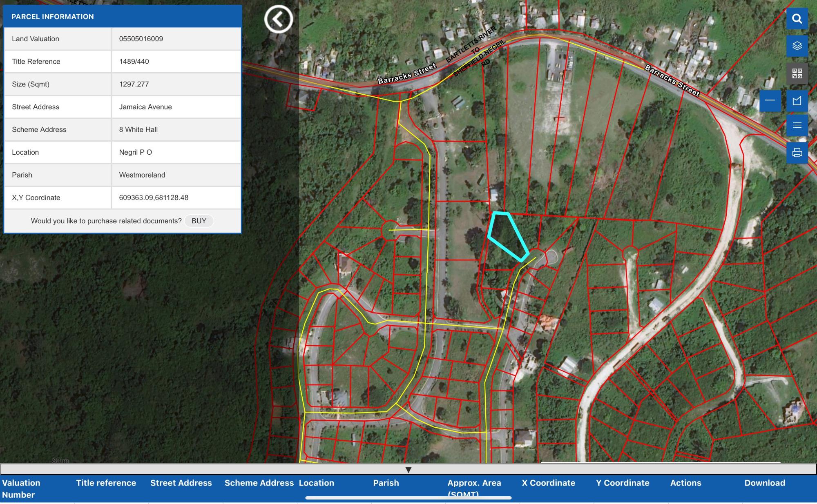Sort by Valuation Number column header
Image resolution: width=817 pixels, height=504 pixels.
tap(21, 488)
